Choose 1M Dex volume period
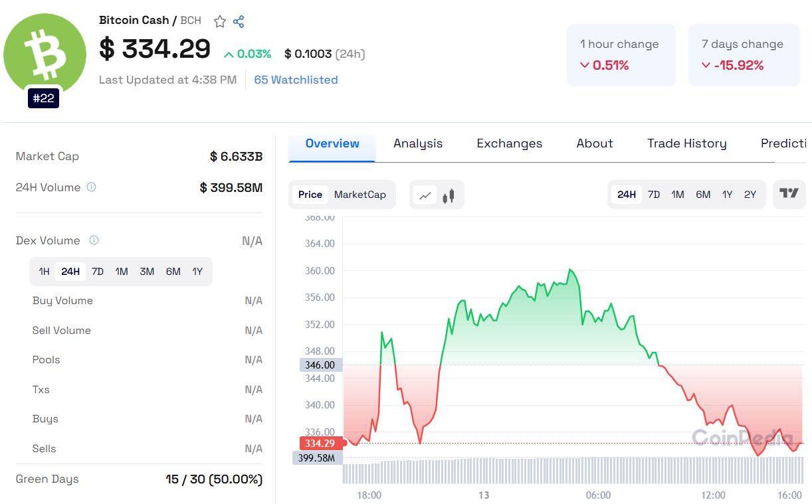Viewport: 812px width, 504px height. pyautogui.click(x=122, y=272)
